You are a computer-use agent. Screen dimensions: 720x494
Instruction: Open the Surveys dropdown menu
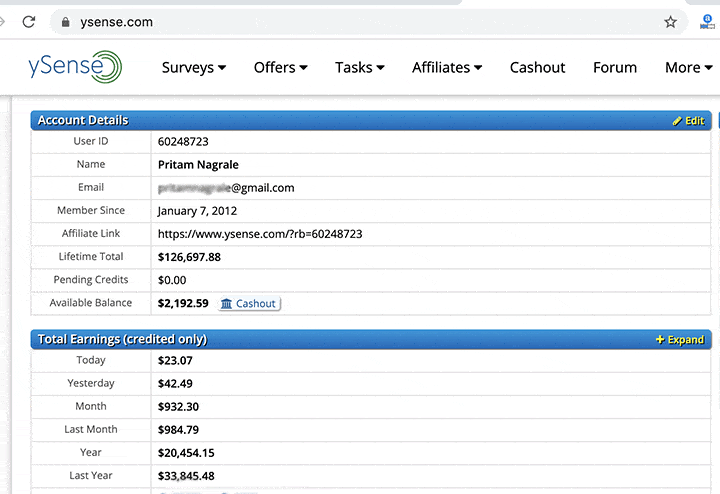pyautogui.click(x=194, y=67)
